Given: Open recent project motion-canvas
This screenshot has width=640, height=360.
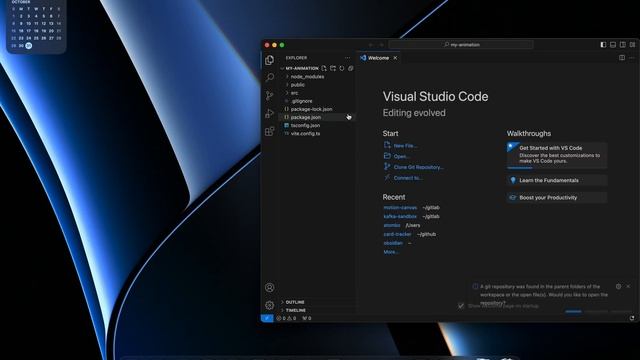Looking at the screenshot, I should click(x=400, y=208).
